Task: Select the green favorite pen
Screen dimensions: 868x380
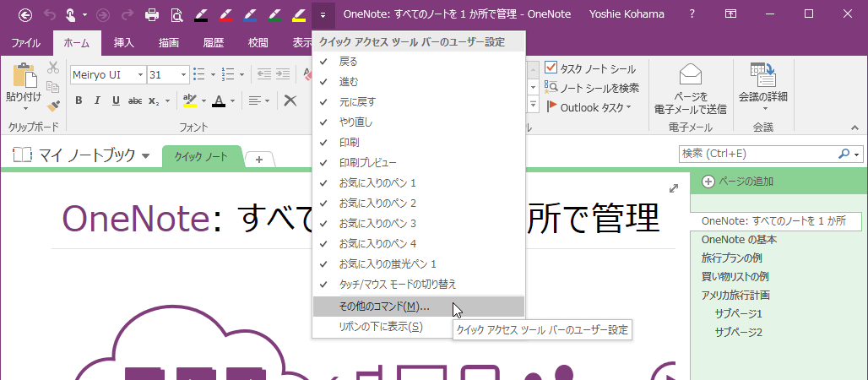Action: (274, 14)
